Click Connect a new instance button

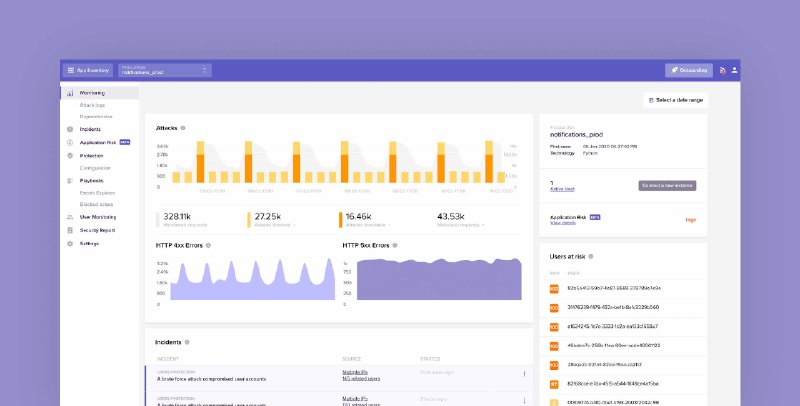[x=667, y=186]
